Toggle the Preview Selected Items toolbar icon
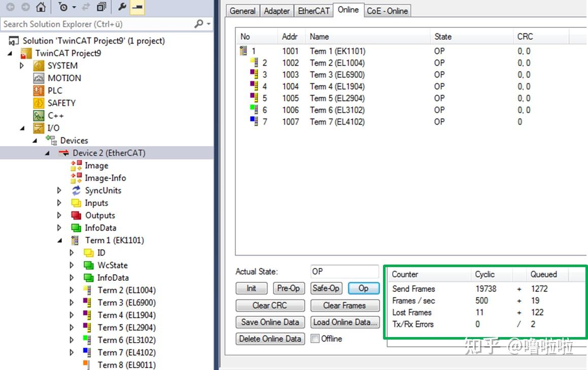The height and width of the screenshot is (370, 588). (x=137, y=7)
